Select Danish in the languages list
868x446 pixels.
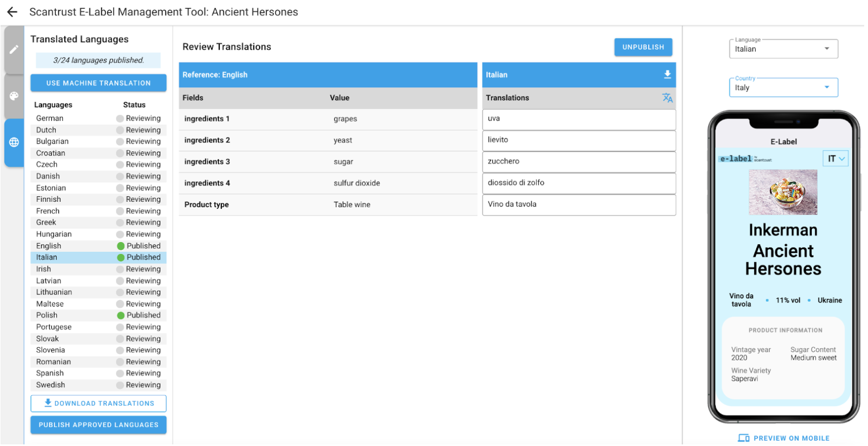coord(99,177)
